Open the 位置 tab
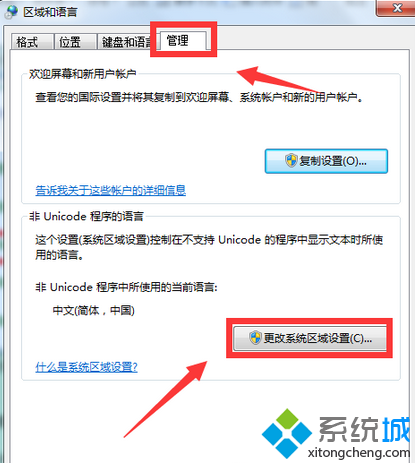Image resolution: width=415 pixels, height=463 pixels. [x=75, y=42]
